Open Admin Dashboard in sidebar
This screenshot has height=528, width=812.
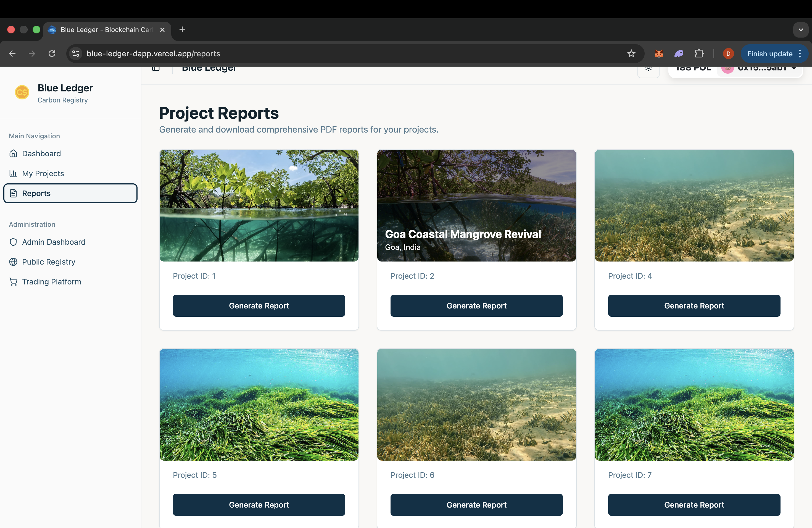pos(54,242)
